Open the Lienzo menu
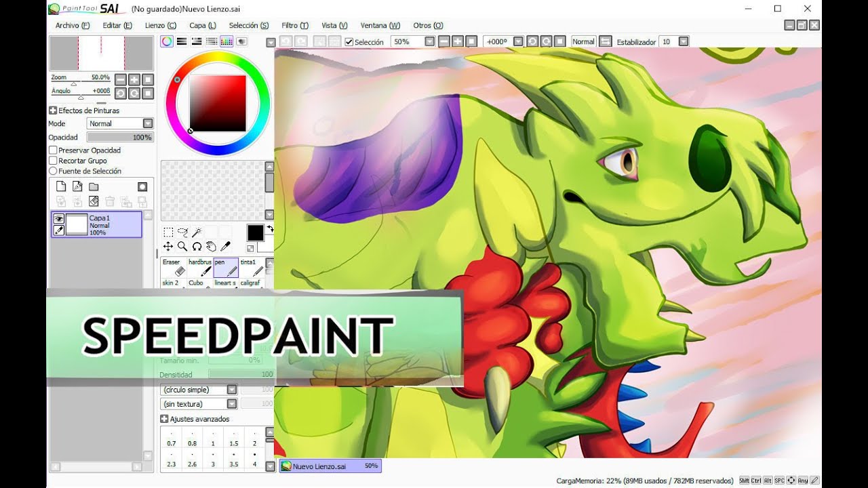Viewport: 868px width, 488px height. click(x=161, y=25)
